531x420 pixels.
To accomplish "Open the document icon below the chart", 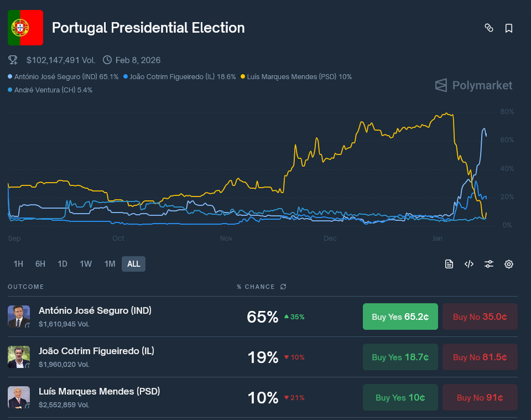I will click(449, 264).
